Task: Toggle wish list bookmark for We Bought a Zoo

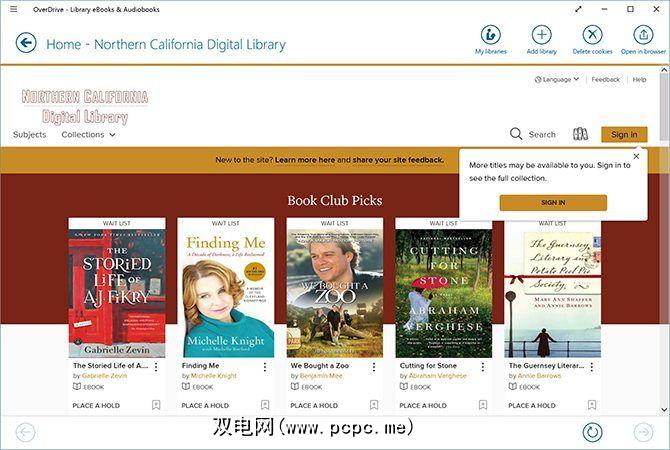Action: click(374, 405)
